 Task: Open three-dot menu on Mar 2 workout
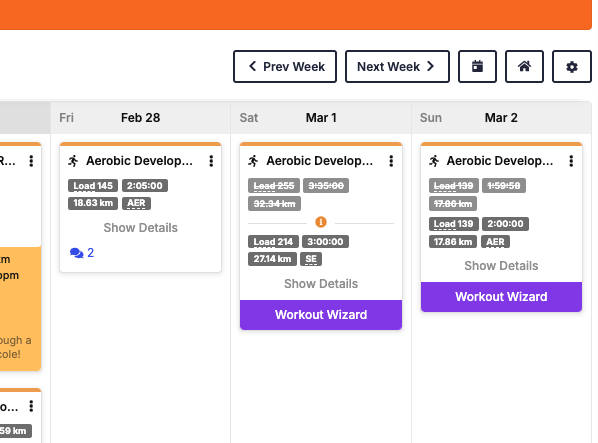571,161
